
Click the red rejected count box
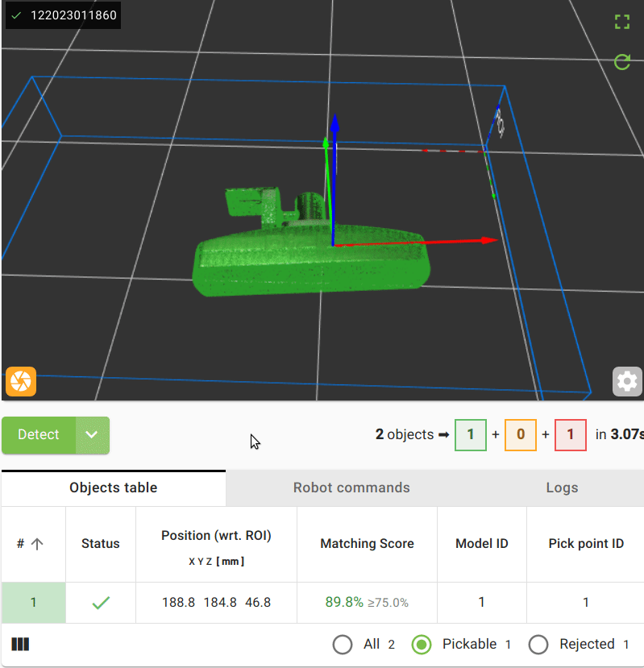(x=571, y=435)
